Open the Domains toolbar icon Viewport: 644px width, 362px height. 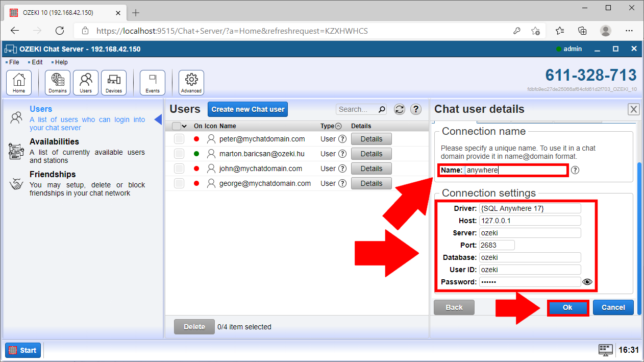coord(58,83)
